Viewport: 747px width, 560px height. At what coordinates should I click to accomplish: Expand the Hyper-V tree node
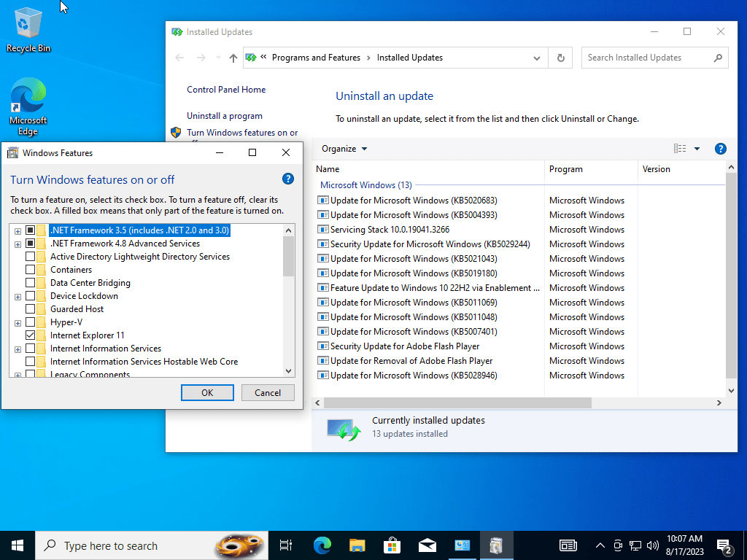pos(18,323)
